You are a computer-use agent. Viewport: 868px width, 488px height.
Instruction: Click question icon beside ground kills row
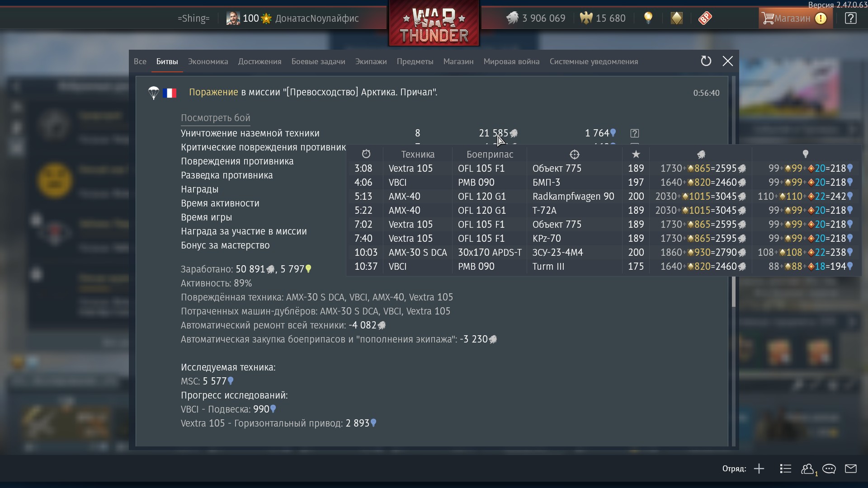(635, 133)
